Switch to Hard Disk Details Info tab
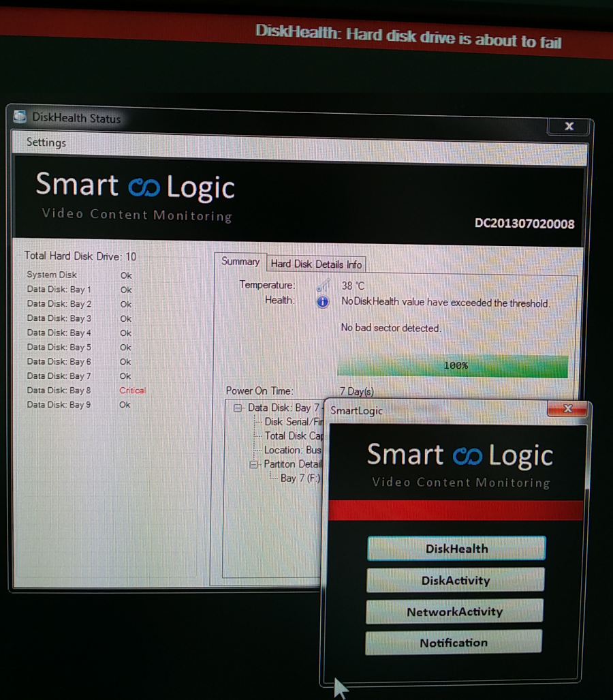The width and height of the screenshot is (613, 700). 316,264
